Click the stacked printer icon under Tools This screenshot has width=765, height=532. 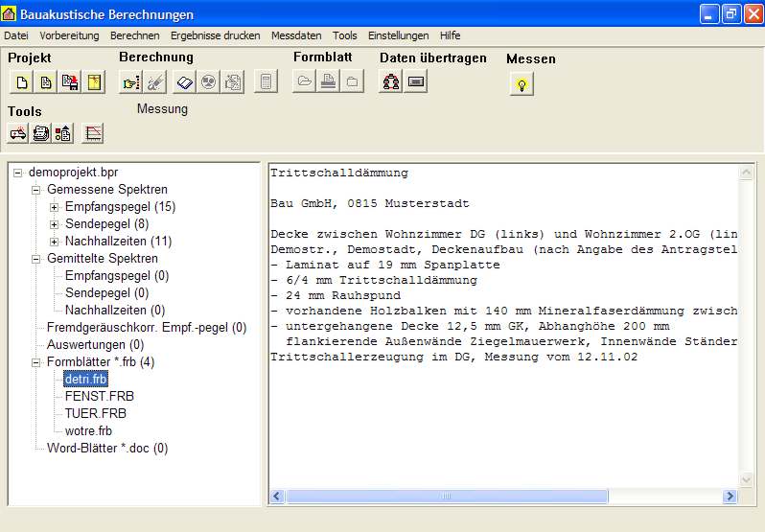pos(41,133)
